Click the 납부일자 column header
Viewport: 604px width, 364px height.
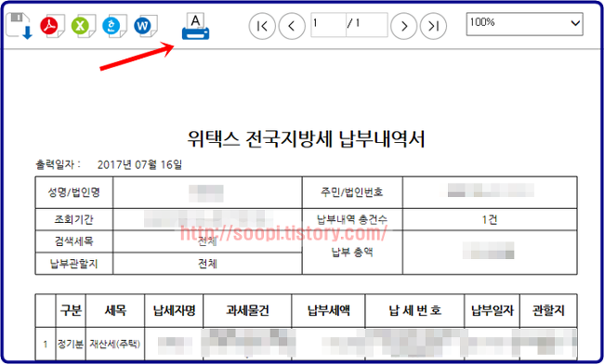coord(492,310)
